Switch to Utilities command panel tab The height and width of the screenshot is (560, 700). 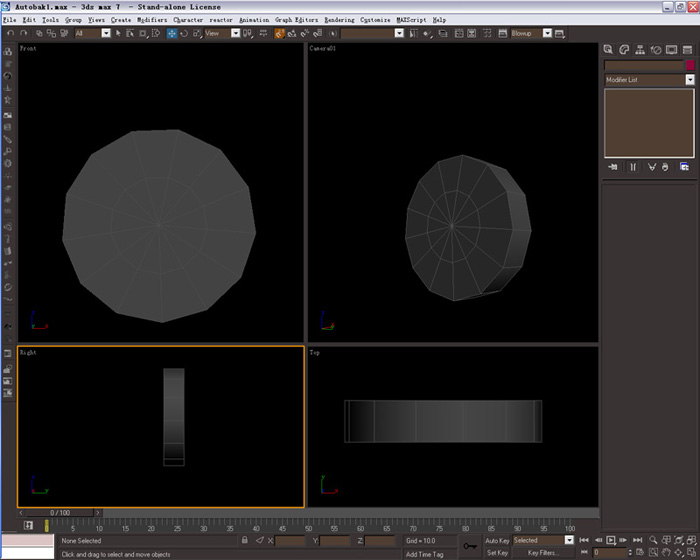click(x=688, y=50)
